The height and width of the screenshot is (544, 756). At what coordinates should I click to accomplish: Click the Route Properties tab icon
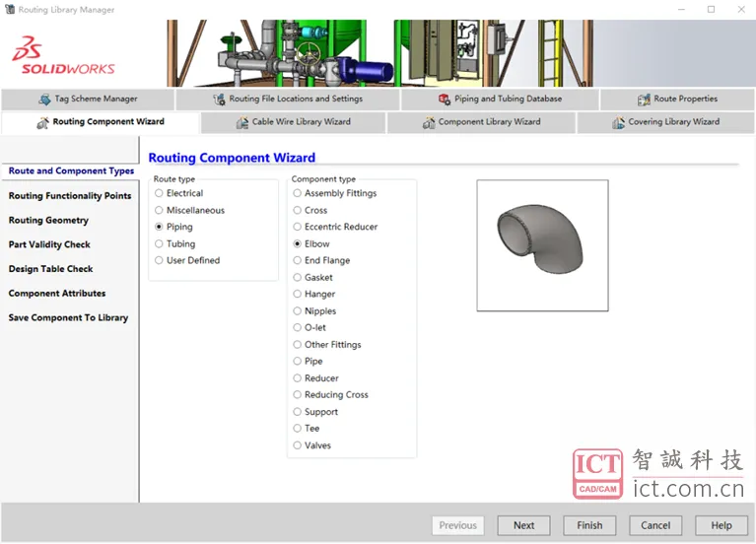[x=644, y=100]
